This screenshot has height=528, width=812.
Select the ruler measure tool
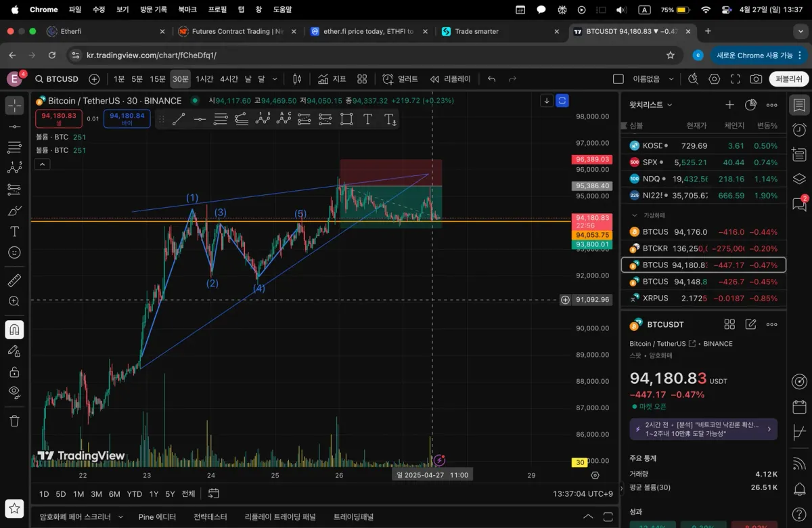[14, 280]
